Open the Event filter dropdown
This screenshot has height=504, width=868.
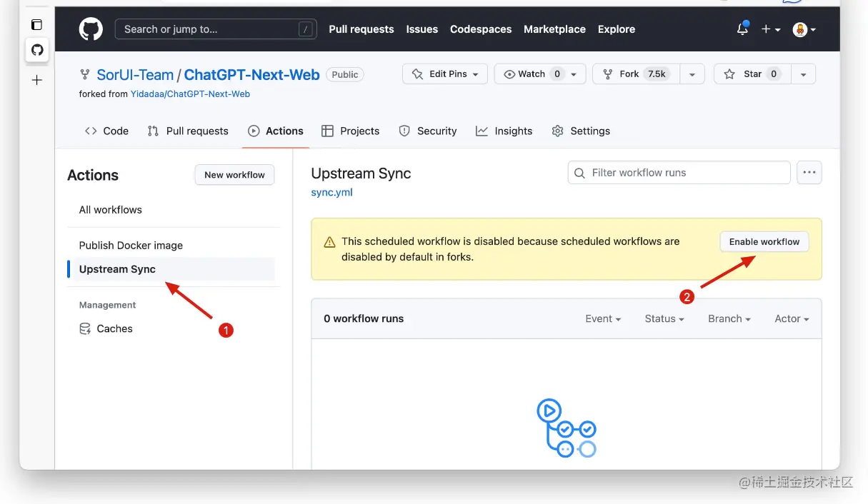603,319
